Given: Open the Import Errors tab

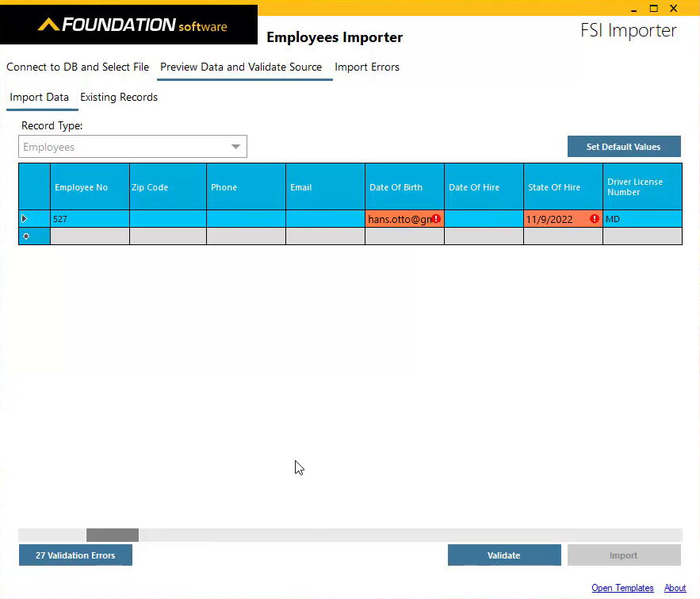Looking at the screenshot, I should pyautogui.click(x=367, y=67).
